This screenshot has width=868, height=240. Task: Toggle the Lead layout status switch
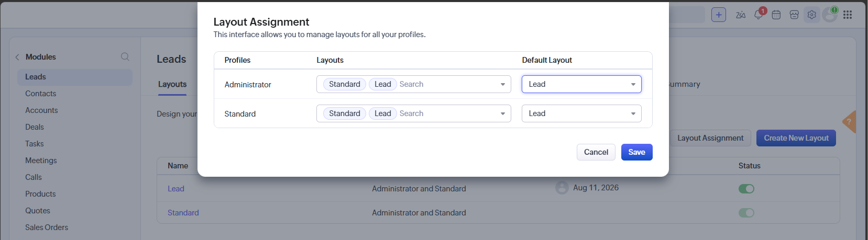(x=746, y=189)
